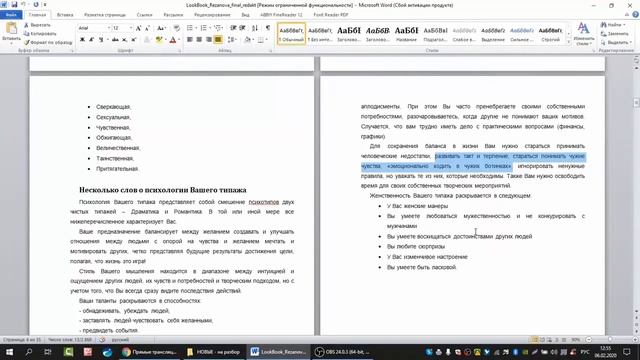Align text right

point(209,40)
